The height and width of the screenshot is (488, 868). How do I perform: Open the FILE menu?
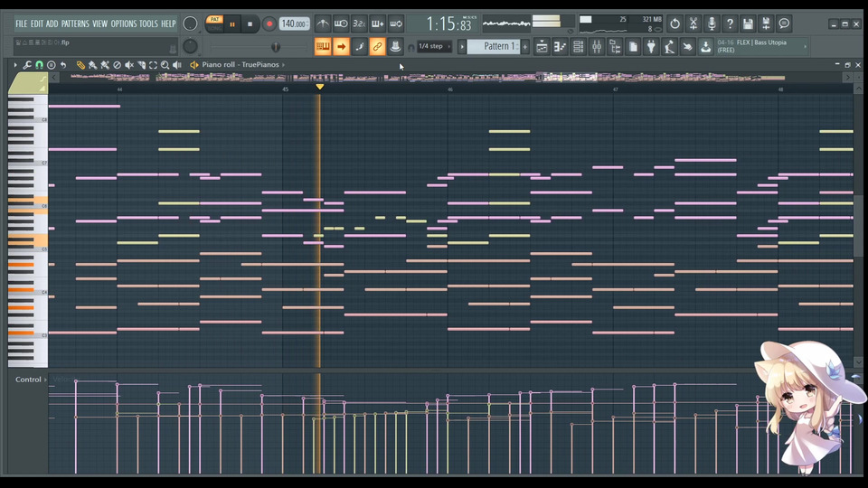coord(21,23)
